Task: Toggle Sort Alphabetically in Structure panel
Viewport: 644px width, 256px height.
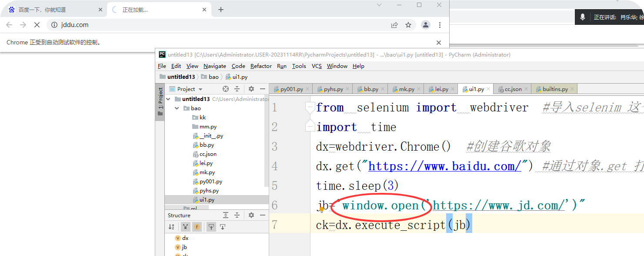Action: tap(171, 226)
